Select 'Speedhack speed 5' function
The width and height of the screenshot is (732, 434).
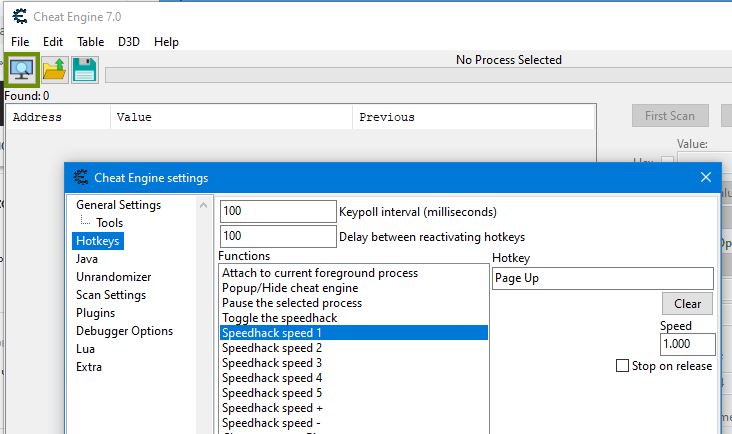click(353, 392)
